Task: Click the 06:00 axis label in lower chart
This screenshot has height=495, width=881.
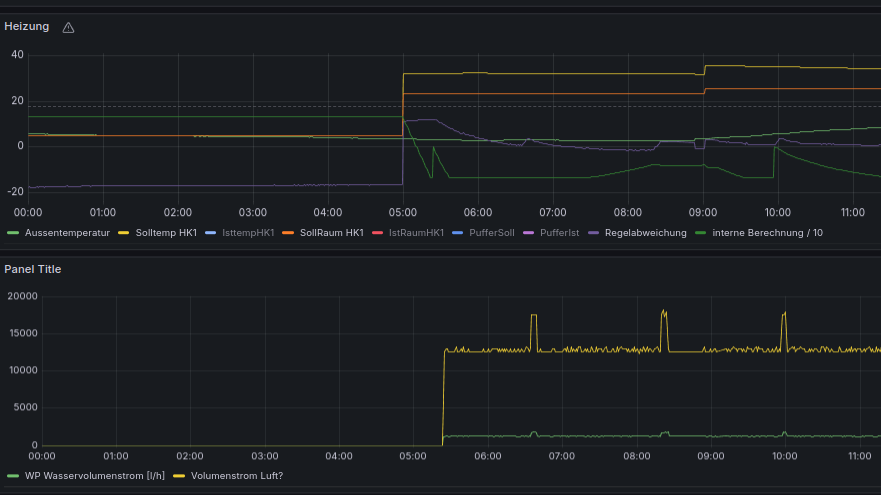Action: [487, 456]
